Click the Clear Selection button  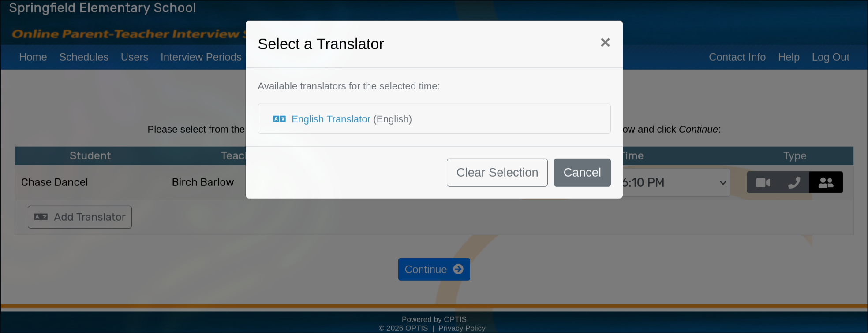pyautogui.click(x=497, y=173)
